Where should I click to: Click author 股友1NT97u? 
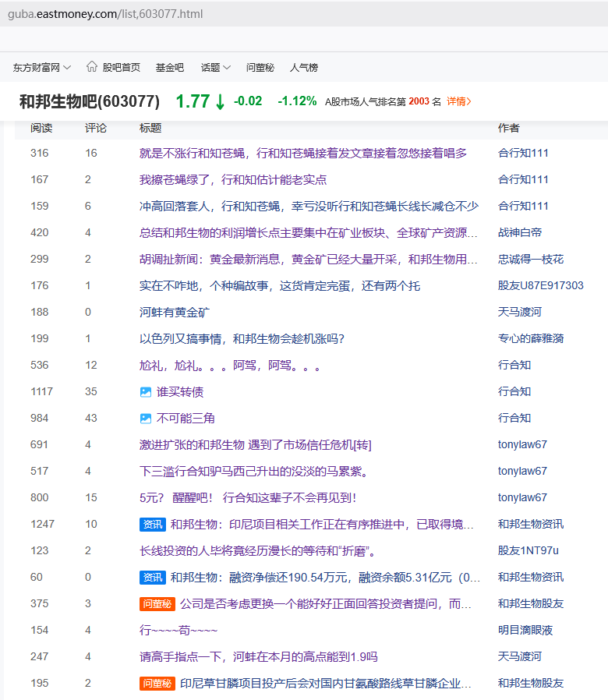(528, 550)
